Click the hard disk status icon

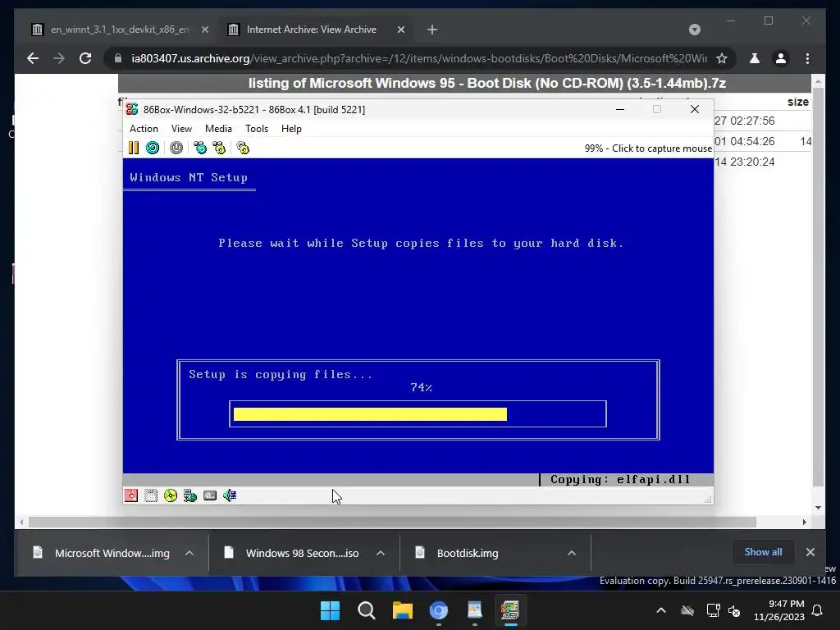pos(210,495)
